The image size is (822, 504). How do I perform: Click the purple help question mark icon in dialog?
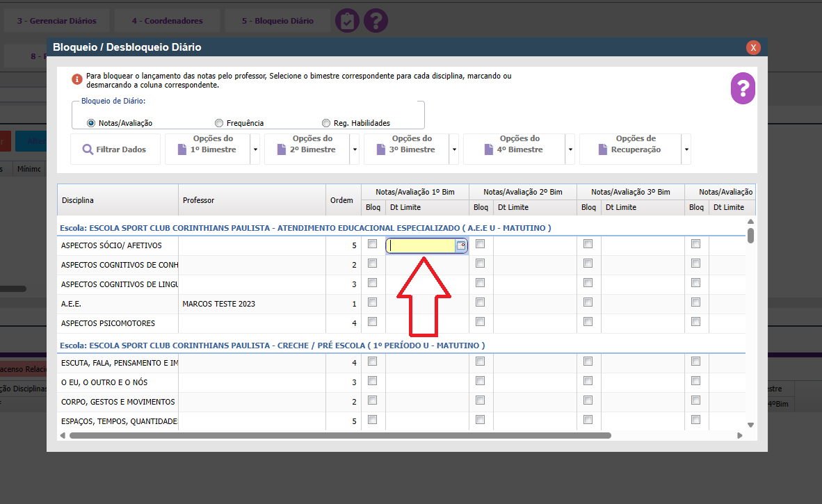[743, 88]
